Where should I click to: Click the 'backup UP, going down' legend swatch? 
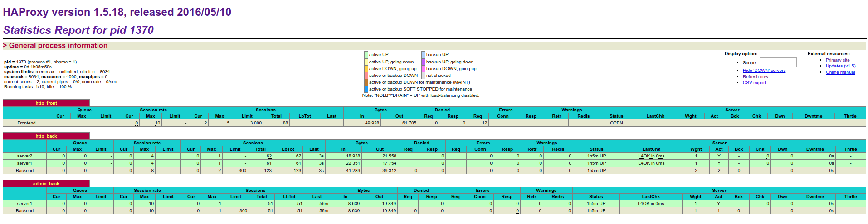click(423, 62)
